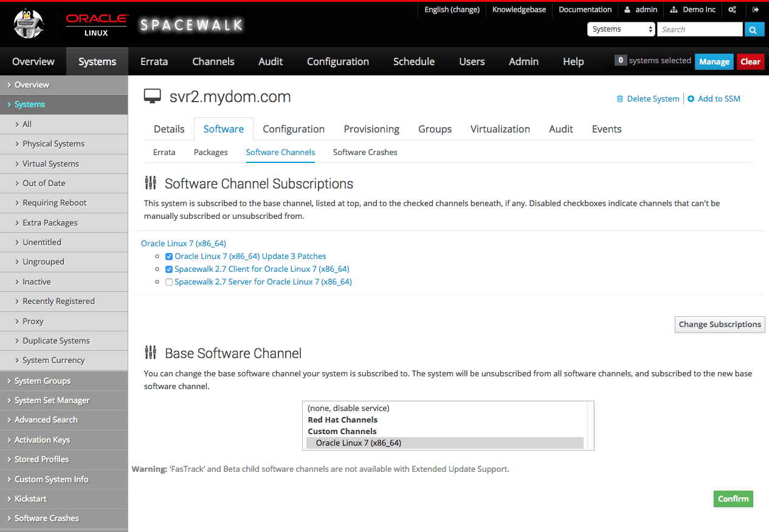The image size is (769, 532).
Task: Click the trash icon beside Delete System
Action: click(620, 98)
